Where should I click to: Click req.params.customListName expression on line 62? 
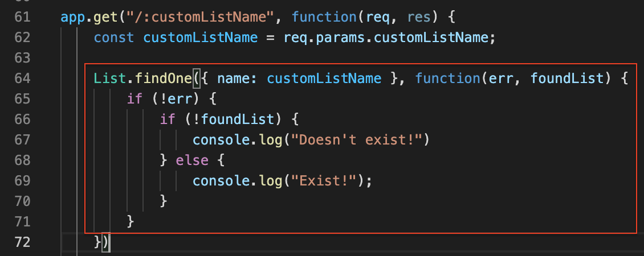click(386, 38)
